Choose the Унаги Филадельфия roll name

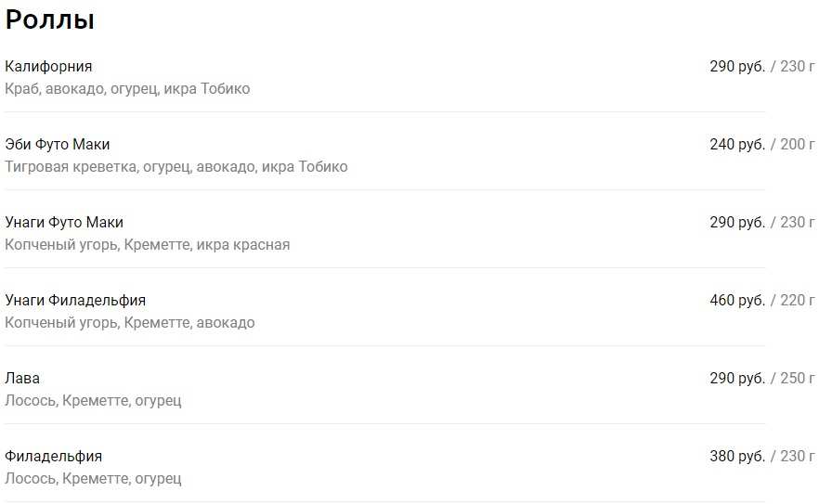[75, 301]
